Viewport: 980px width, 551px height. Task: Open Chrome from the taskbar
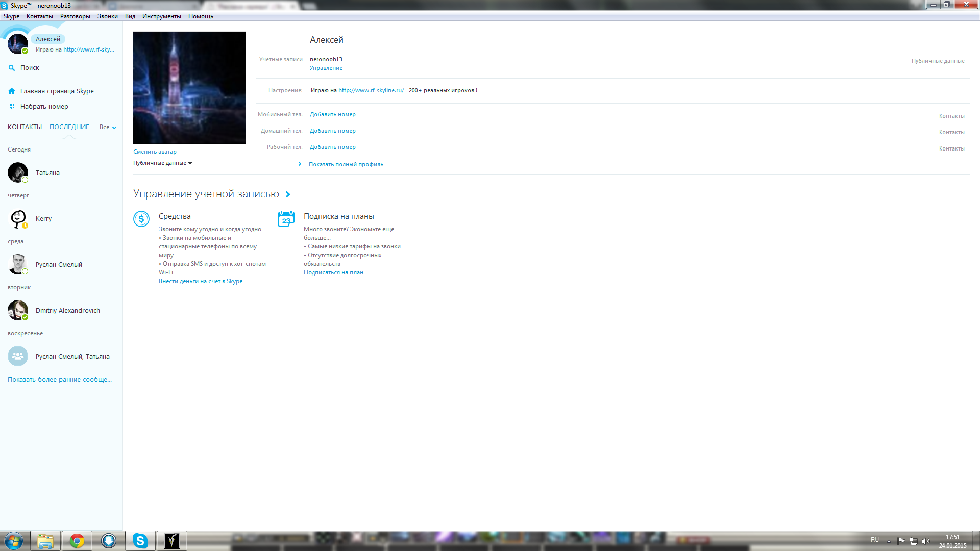click(x=77, y=541)
